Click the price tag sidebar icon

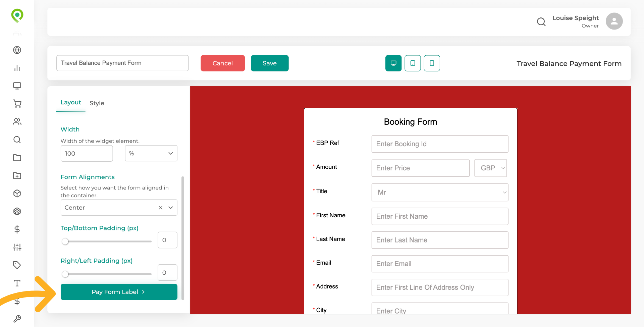[17, 265]
